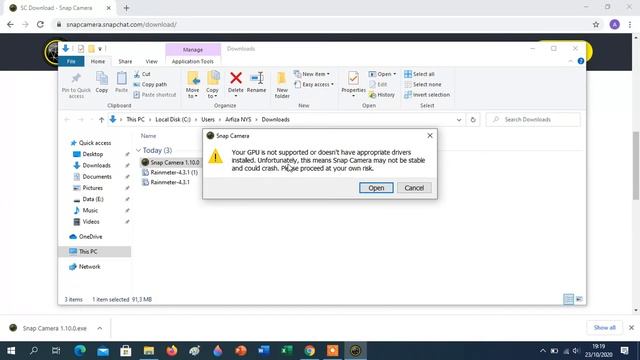This screenshot has height=360, width=640.
Task: Open the Application Tools tab
Action: pyautogui.click(x=193, y=61)
